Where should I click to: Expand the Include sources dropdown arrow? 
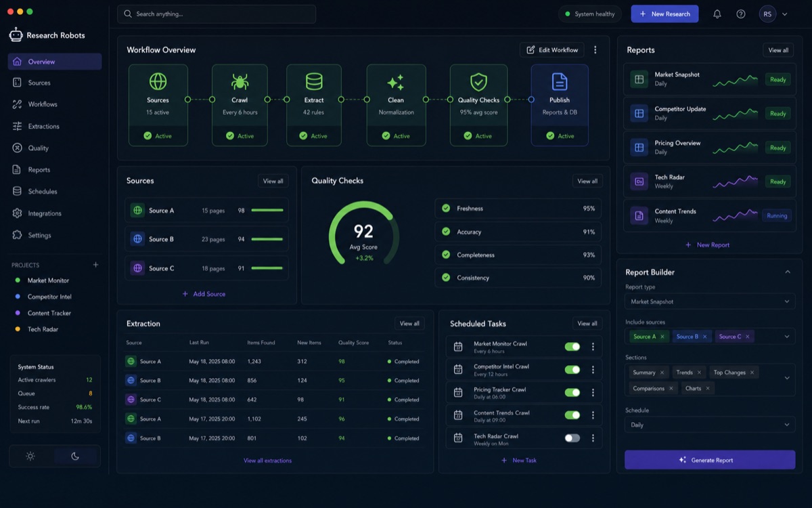[x=786, y=337]
